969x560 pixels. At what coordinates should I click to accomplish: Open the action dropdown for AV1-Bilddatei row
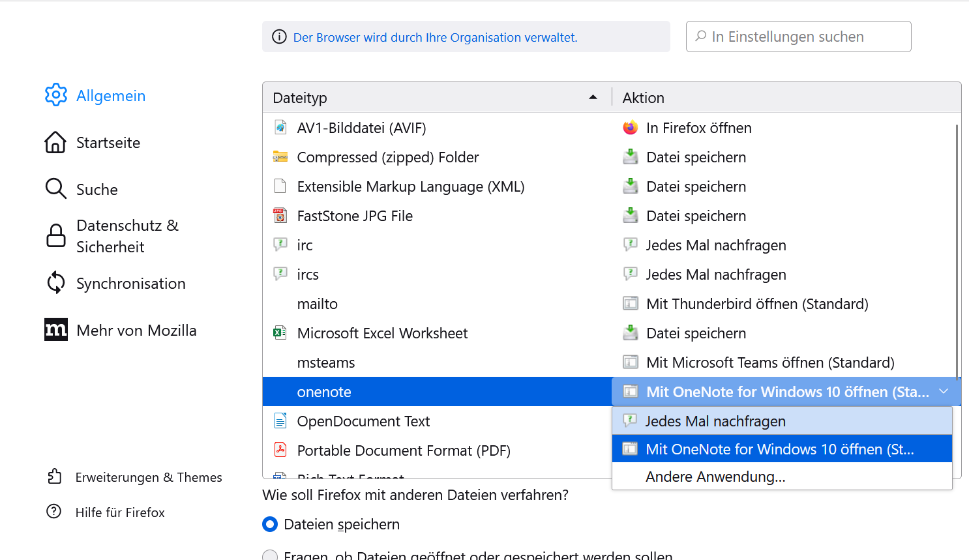786,127
